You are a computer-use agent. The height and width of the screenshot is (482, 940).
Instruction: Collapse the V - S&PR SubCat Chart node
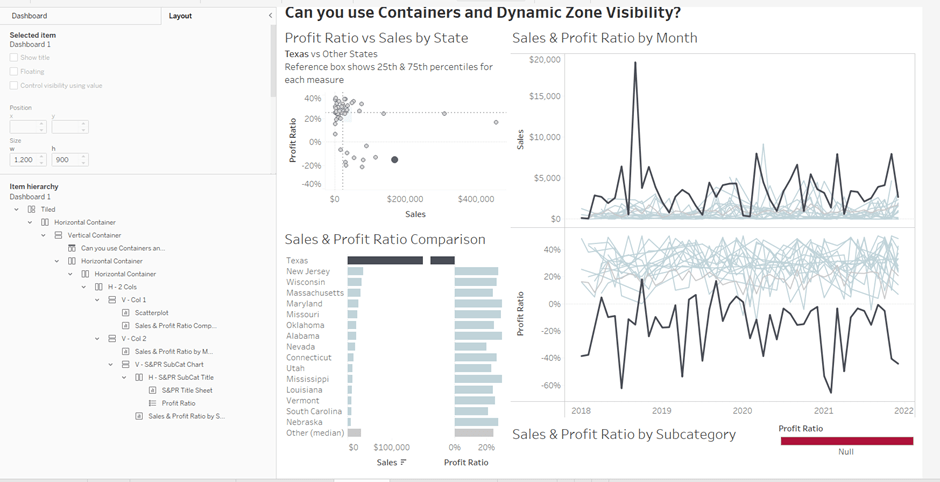pyautogui.click(x=110, y=364)
